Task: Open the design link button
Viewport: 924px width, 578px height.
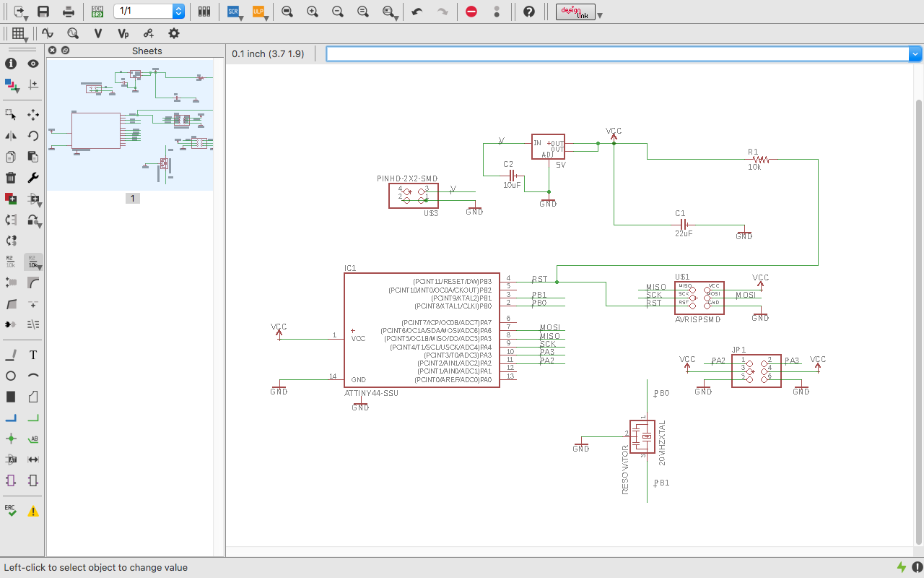Action: [x=575, y=12]
